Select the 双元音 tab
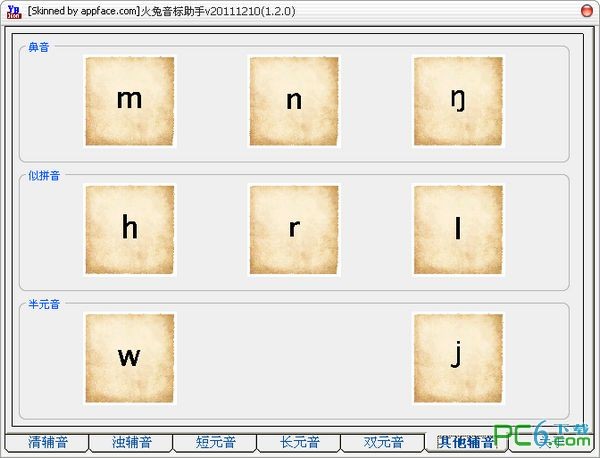The height and width of the screenshot is (458, 600). pos(383,443)
